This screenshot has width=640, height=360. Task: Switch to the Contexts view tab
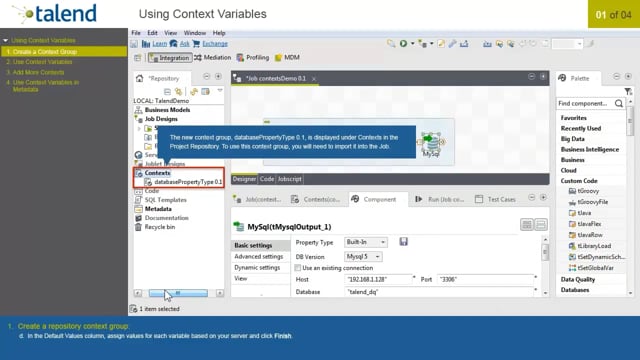point(316,199)
